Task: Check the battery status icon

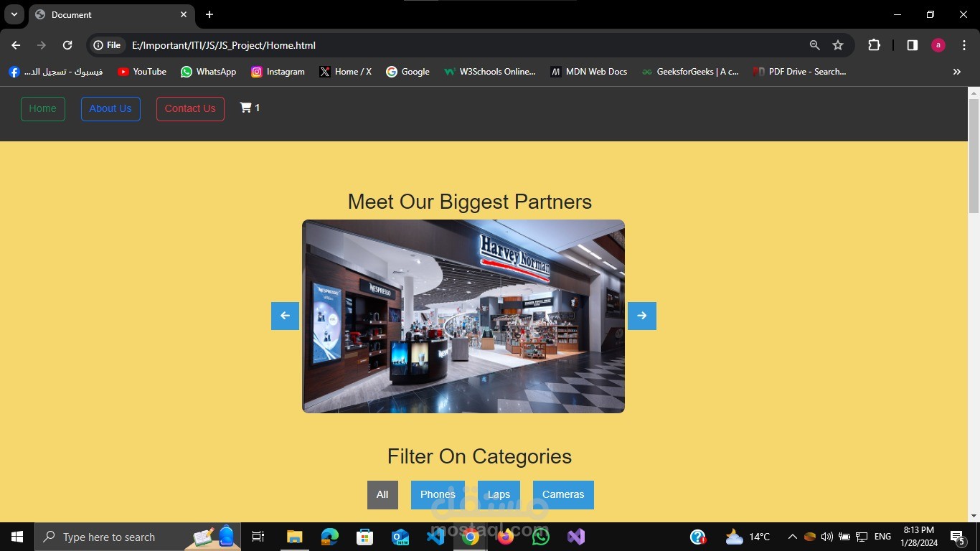Action: point(844,537)
